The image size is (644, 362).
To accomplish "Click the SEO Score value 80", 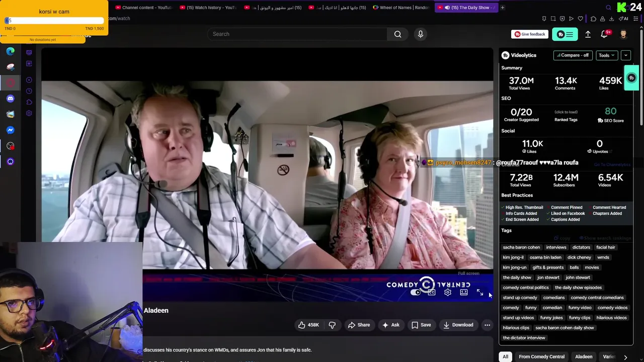I will (610, 112).
